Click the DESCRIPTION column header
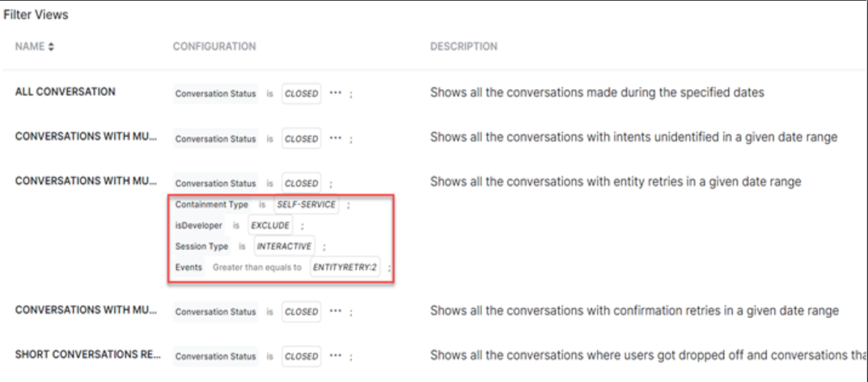 pos(464,47)
